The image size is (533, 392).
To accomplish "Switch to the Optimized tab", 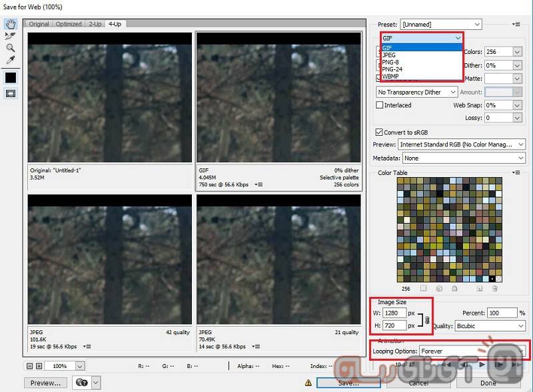I will pos(69,24).
